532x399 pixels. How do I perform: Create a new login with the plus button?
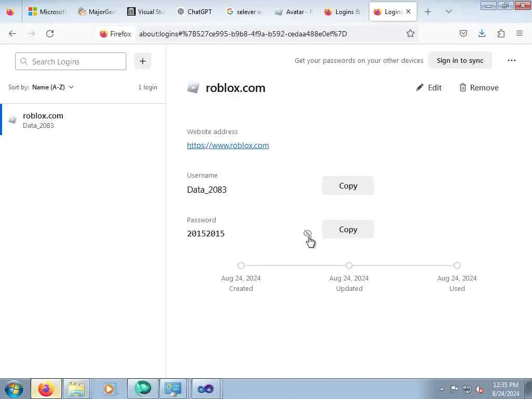coord(142,61)
